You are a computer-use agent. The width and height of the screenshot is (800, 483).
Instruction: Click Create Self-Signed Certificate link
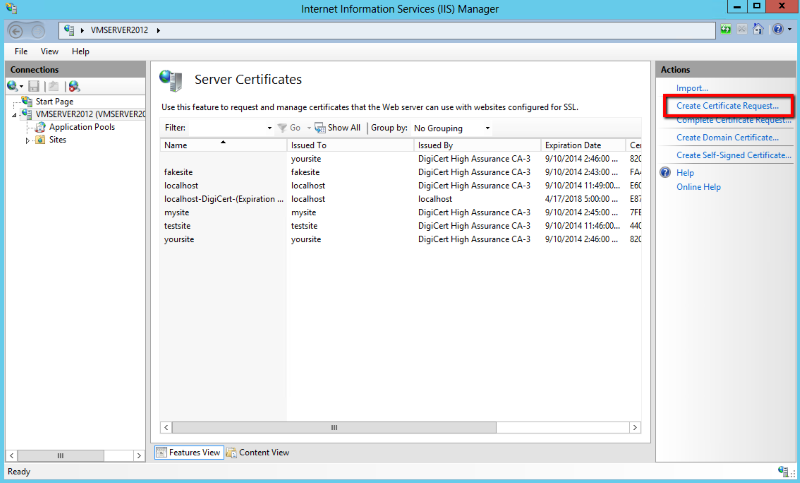point(733,155)
